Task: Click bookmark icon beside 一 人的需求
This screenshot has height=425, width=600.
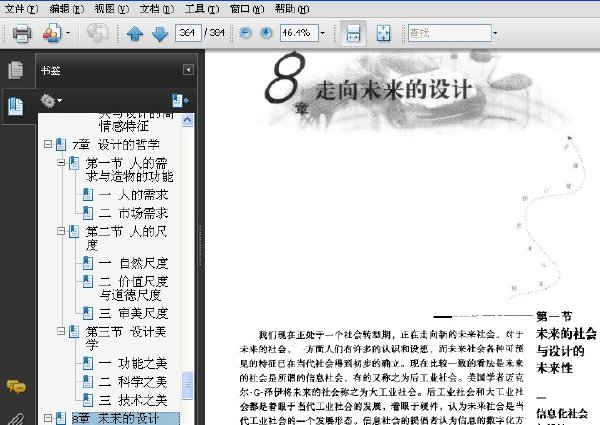Action: [88, 194]
